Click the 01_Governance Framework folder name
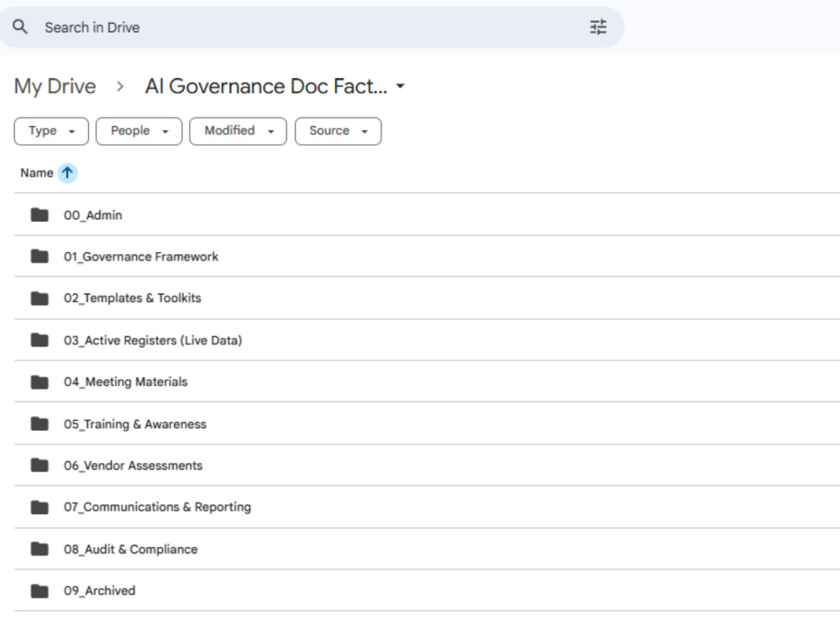The height and width of the screenshot is (630, 840). 141,257
